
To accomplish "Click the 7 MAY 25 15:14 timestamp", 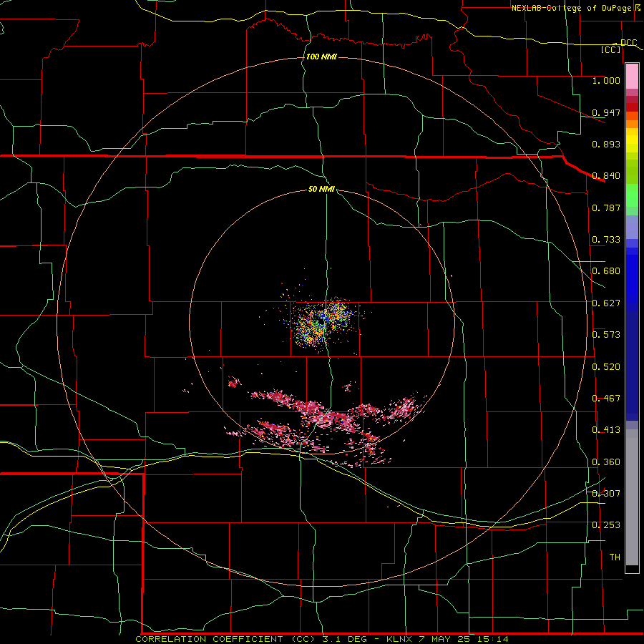I will [x=463, y=639].
